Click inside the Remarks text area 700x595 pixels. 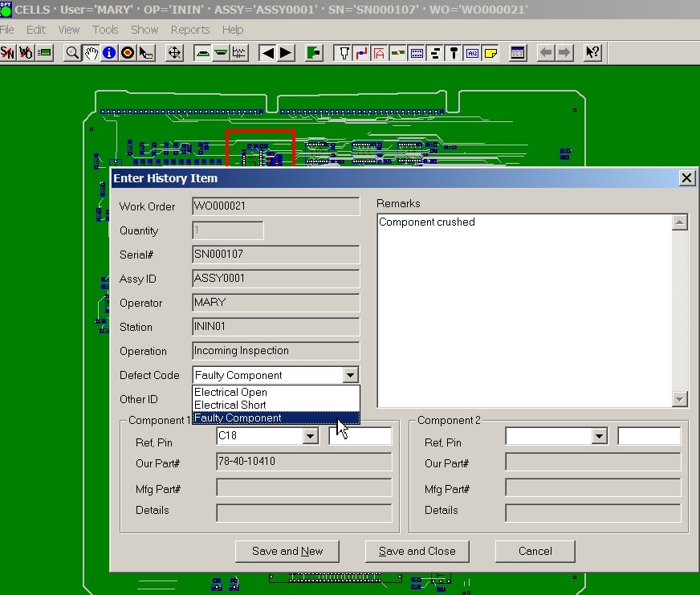pyautogui.click(x=524, y=311)
